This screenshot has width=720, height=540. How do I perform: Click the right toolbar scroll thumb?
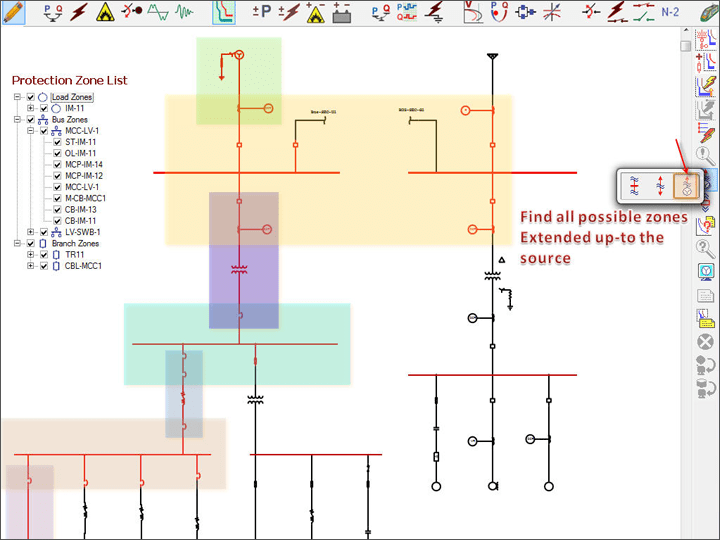click(x=685, y=45)
